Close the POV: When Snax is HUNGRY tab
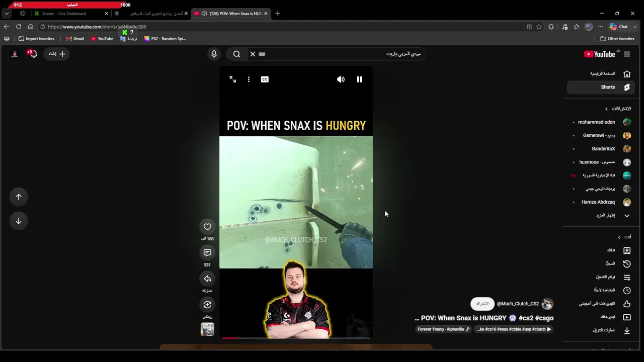The width and height of the screenshot is (644, 362). [x=266, y=14]
